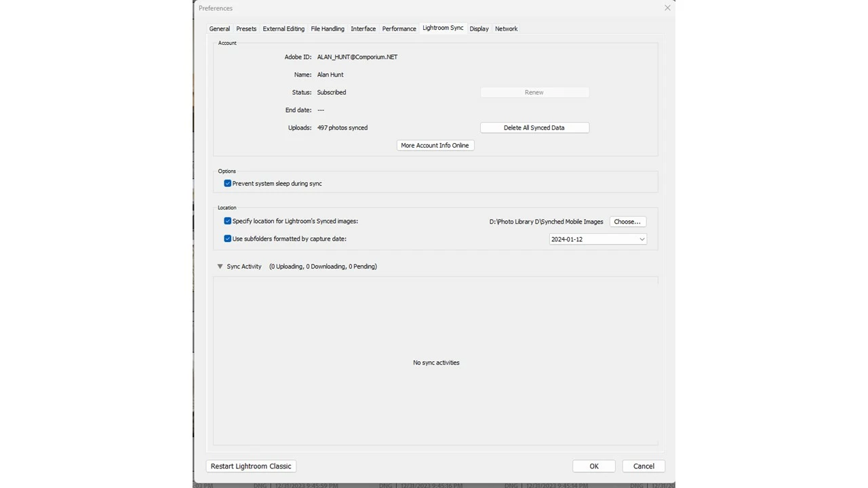Viewport: 868px width, 488px height.
Task: Select the External Editing tab
Action: click(283, 28)
